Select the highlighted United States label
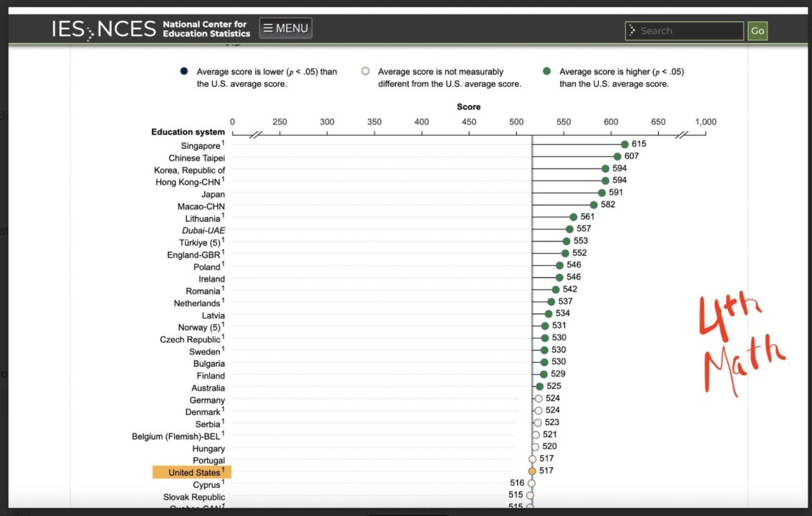This screenshot has height=516, width=812. (x=192, y=472)
